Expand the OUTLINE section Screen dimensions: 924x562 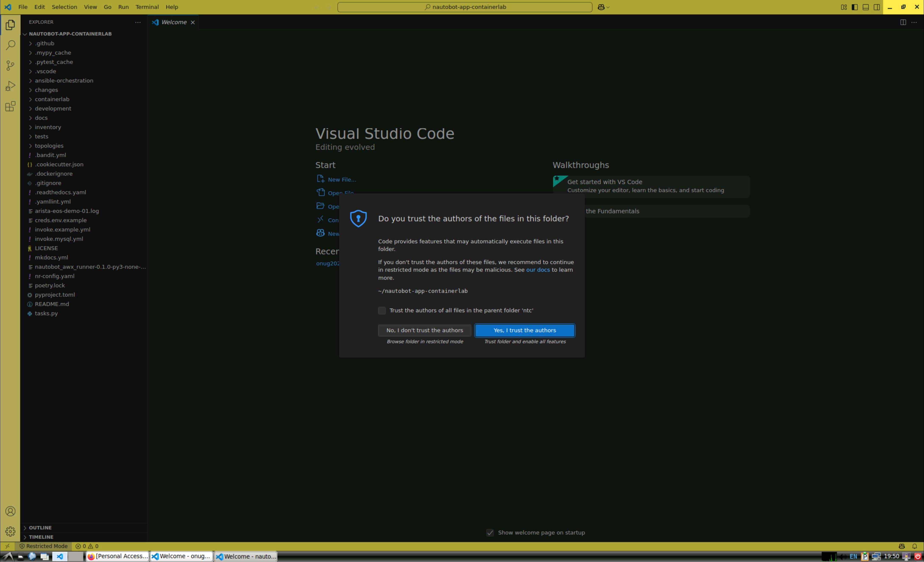[x=40, y=528]
